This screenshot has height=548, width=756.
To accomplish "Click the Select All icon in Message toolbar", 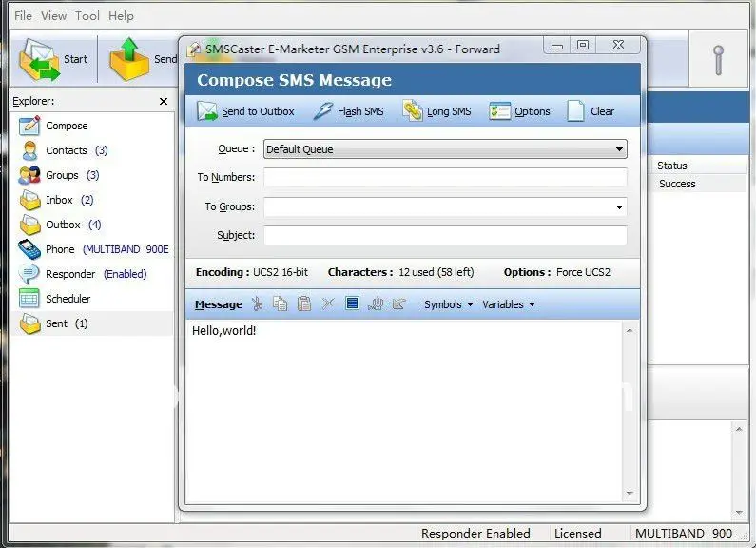I will coord(353,303).
